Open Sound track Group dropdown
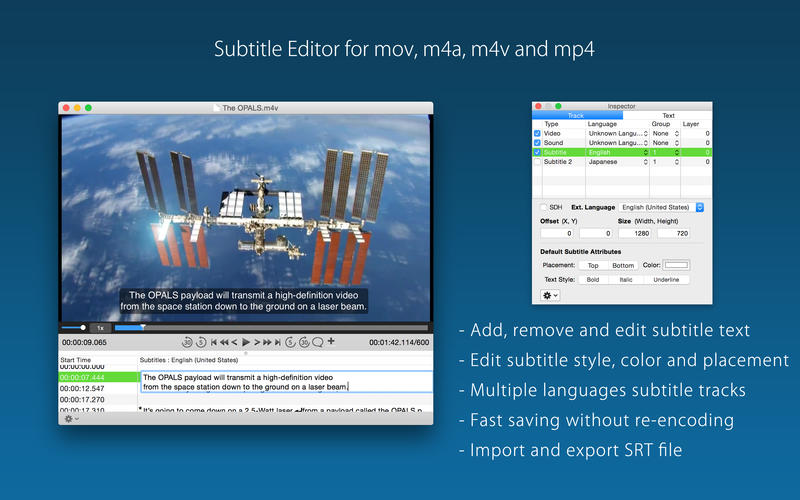The image size is (800, 500). tap(665, 143)
